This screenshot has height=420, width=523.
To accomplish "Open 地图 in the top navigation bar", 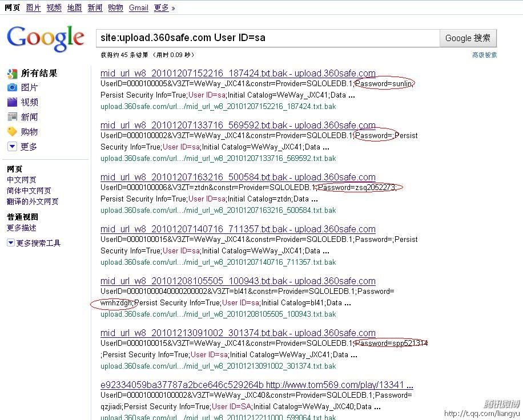I will click(74, 7).
